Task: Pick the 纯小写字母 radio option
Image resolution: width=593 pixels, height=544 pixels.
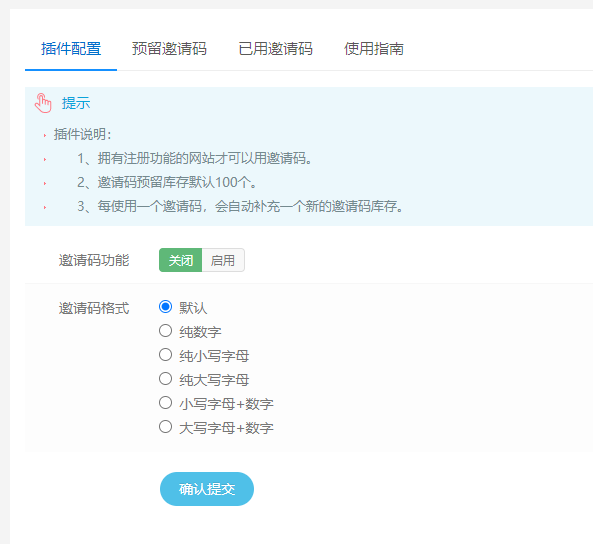Action: 165,355
